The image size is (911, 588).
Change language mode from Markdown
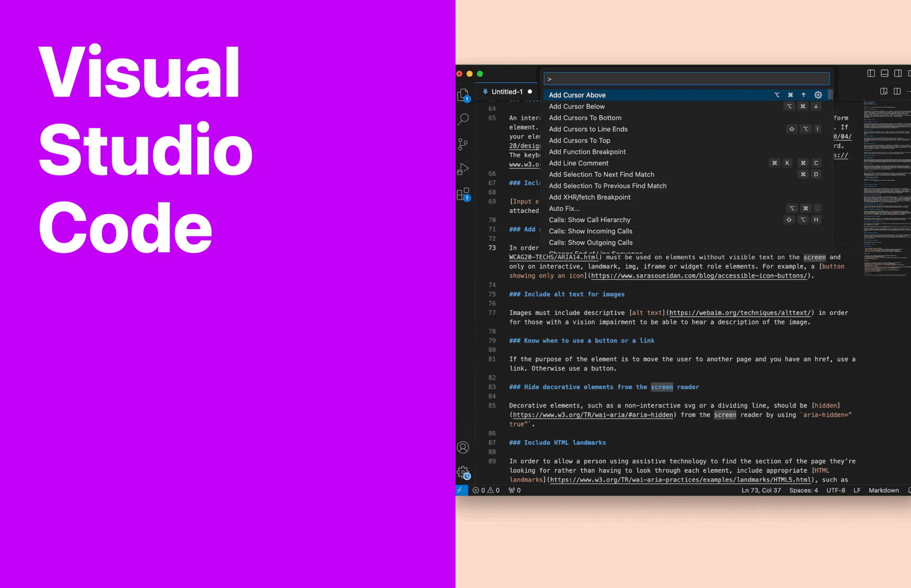[x=883, y=490]
